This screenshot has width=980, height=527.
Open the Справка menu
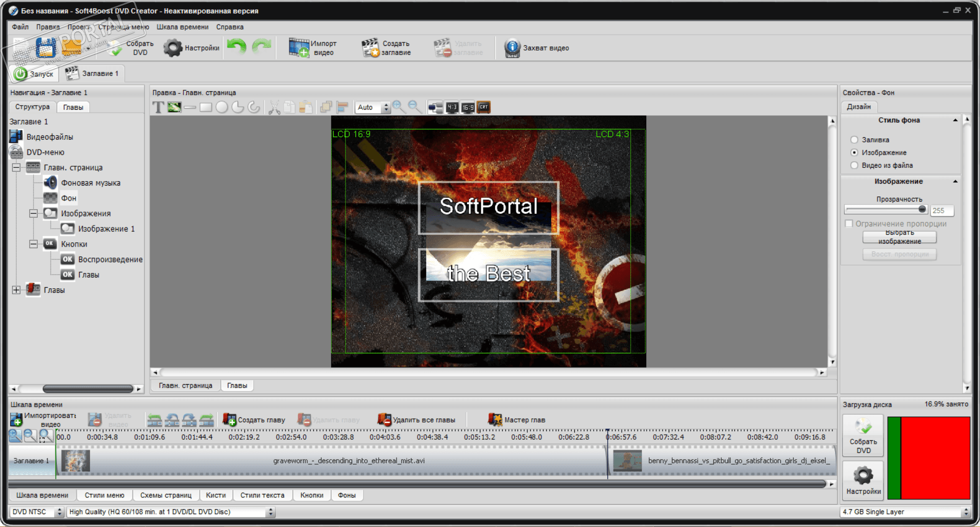230,27
